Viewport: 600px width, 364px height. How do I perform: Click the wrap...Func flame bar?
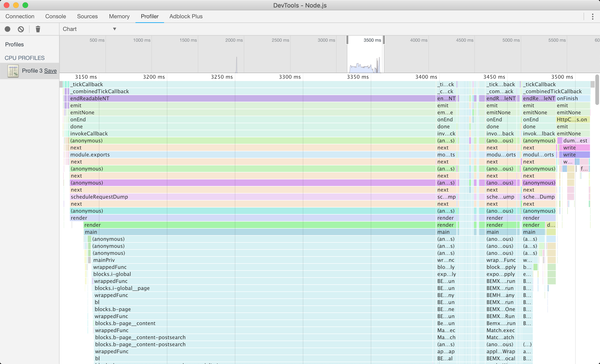coord(501,260)
